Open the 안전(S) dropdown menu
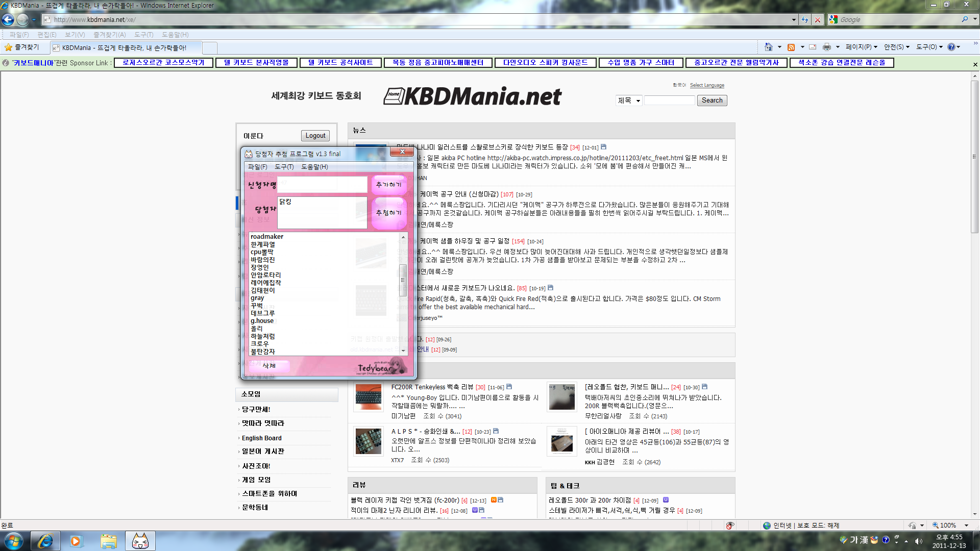 [x=897, y=47]
